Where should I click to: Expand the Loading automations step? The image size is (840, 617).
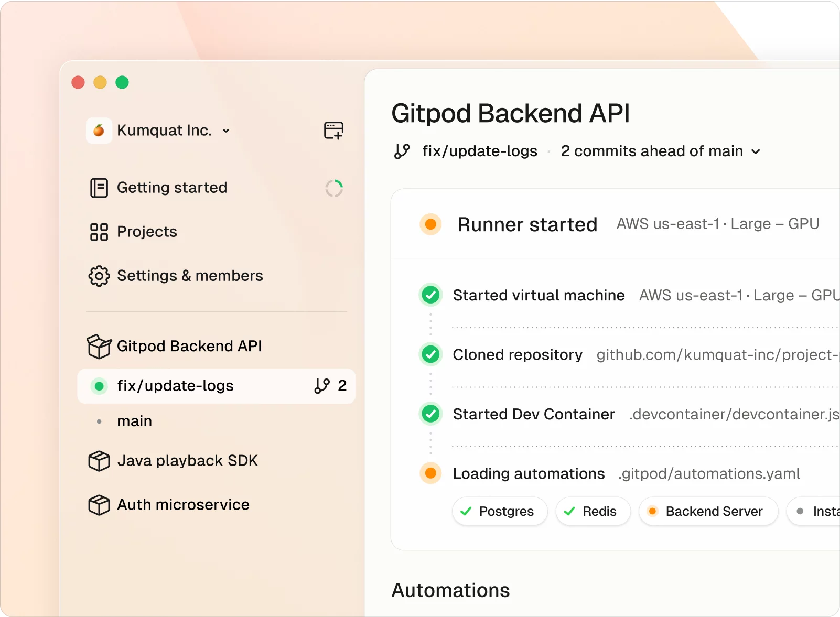pyautogui.click(x=529, y=473)
